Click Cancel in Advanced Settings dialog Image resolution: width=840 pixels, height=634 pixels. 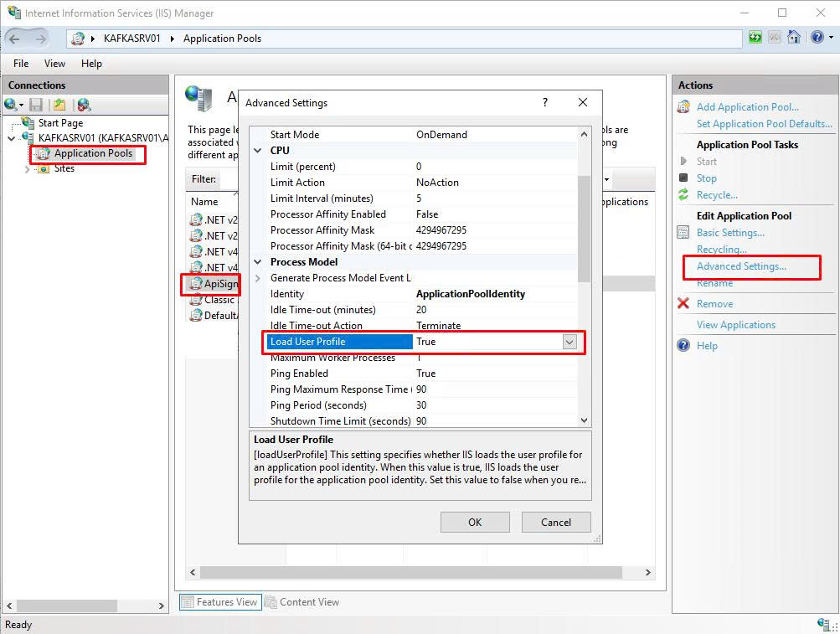[x=556, y=522]
